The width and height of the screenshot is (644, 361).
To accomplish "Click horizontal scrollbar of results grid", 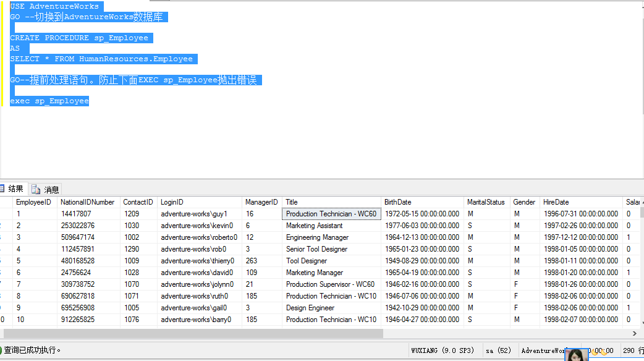I will click(x=193, y=333).
